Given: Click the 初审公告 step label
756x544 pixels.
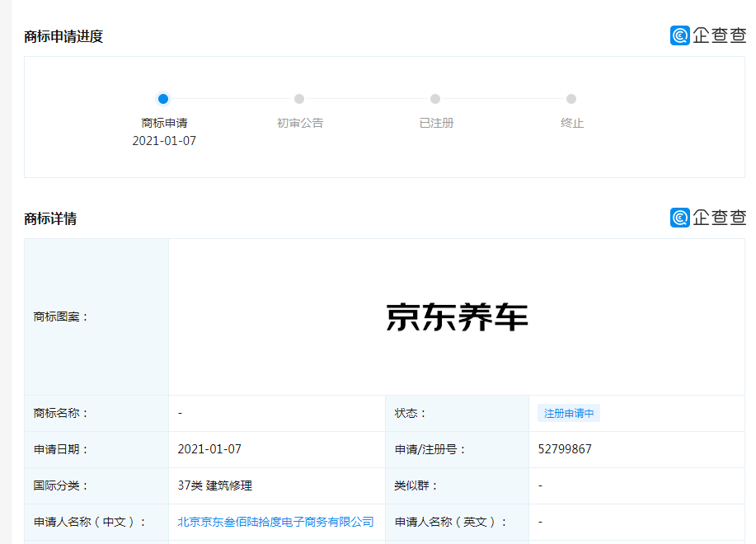Looking at the screenshot, I should (300, 123).
